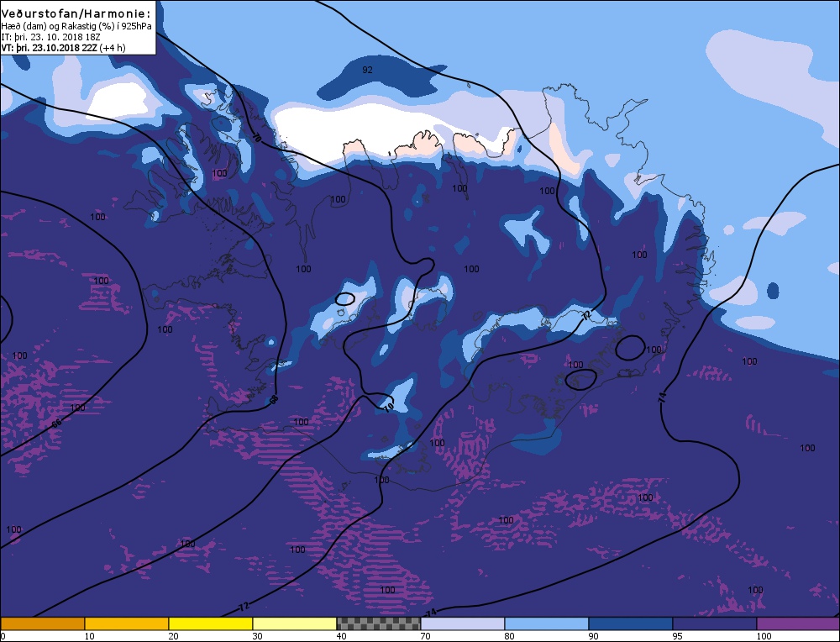Click the 80–90 light blue legend swatch
The height and width of the screenshot is (642, 840).
tap(547, 624)
